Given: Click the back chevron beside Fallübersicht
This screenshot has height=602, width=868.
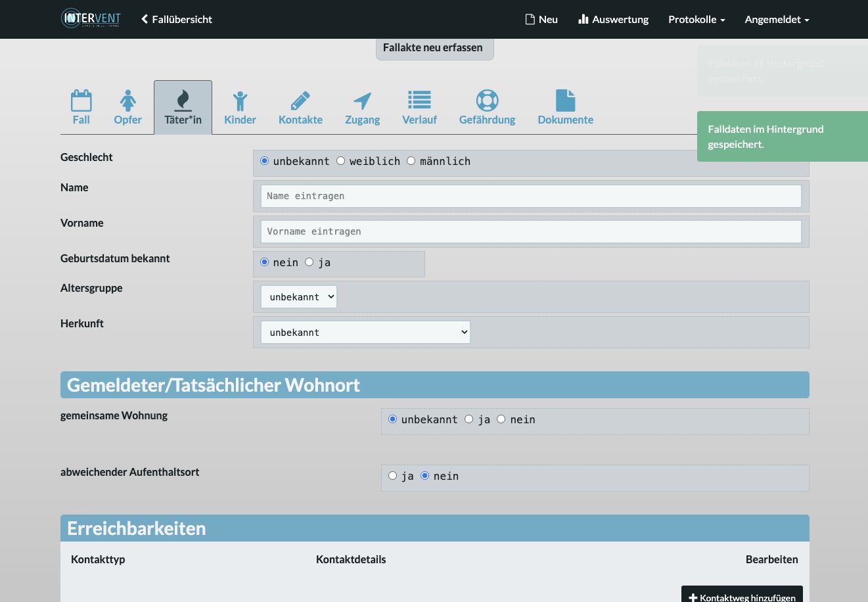Looking at the screenshot, I should coord(145,19).
